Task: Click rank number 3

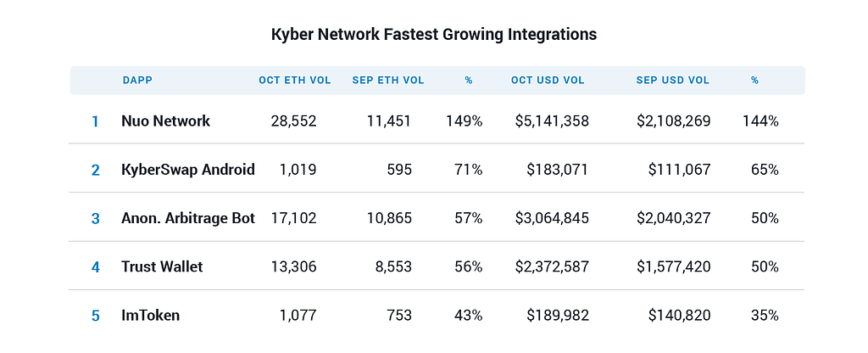Action: coord(95,219)
